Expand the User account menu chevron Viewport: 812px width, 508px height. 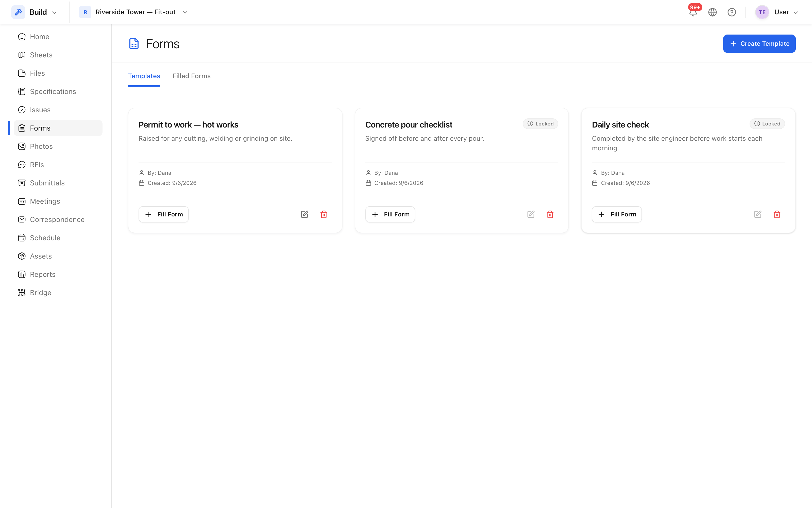click(x=796, y=12)
